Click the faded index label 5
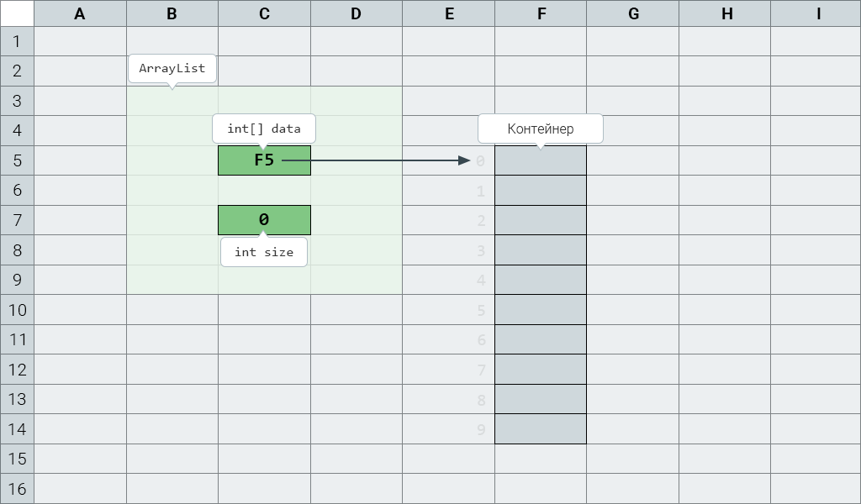Screen dimensions: 861x504 [x=481, y=311]
